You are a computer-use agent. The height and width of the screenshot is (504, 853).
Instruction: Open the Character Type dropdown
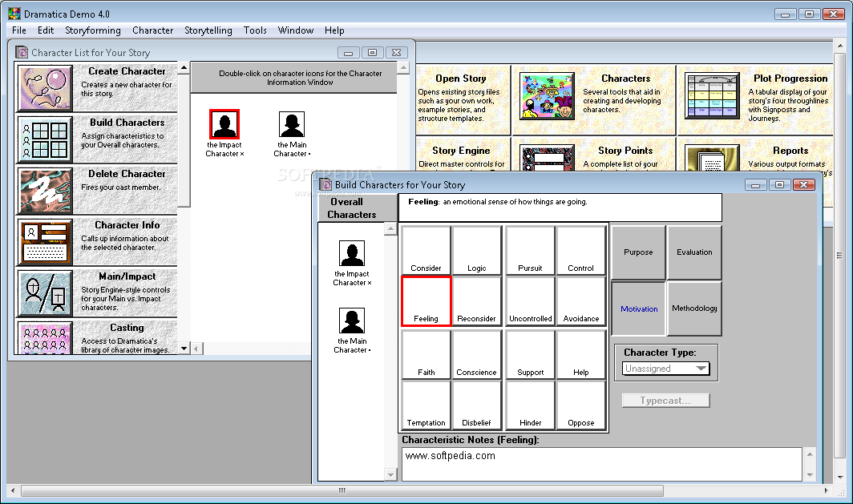pos(666,369)
